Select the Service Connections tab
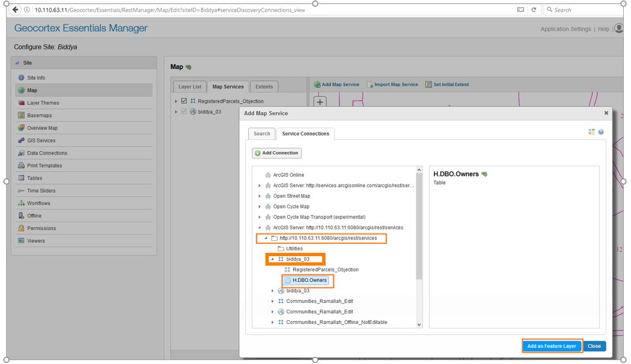 pyautogui.click(x=305, y=133)
